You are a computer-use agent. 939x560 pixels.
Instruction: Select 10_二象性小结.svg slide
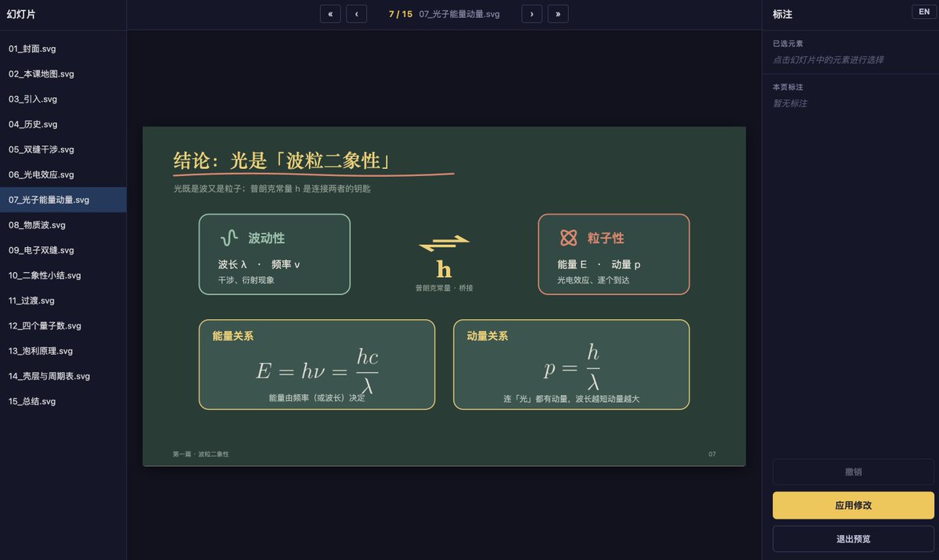click(63, 275)
